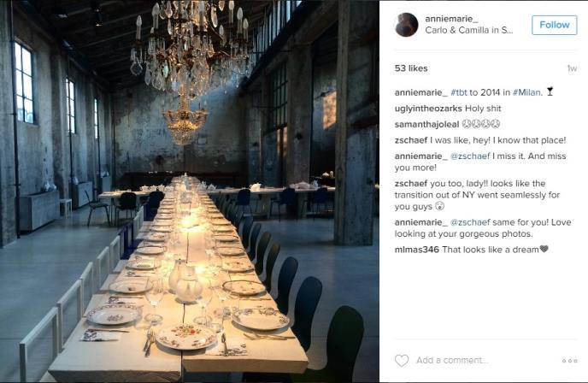Click the @zschaef mention in "I miss it" reply
588x383 pixels.
click(x=470, y=156)
